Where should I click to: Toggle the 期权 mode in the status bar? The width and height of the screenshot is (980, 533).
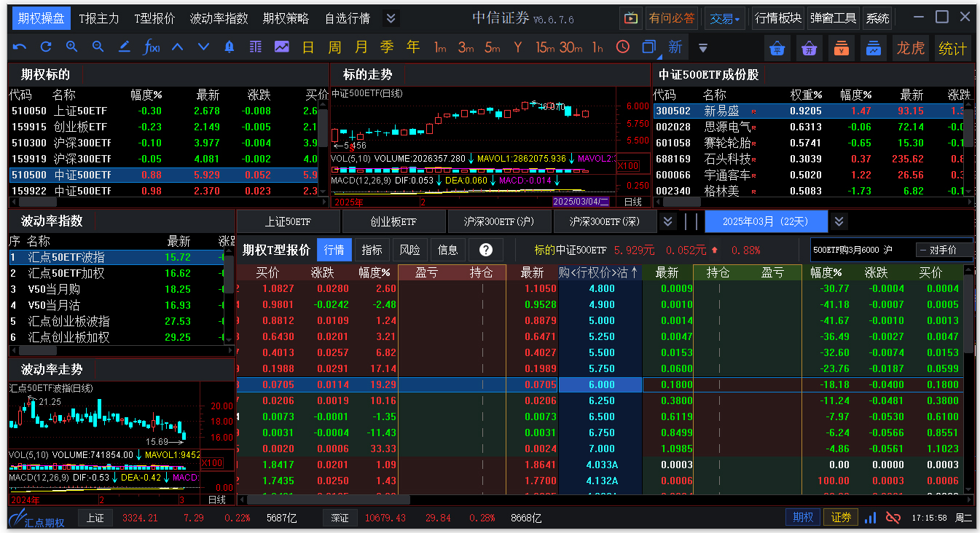802,517
